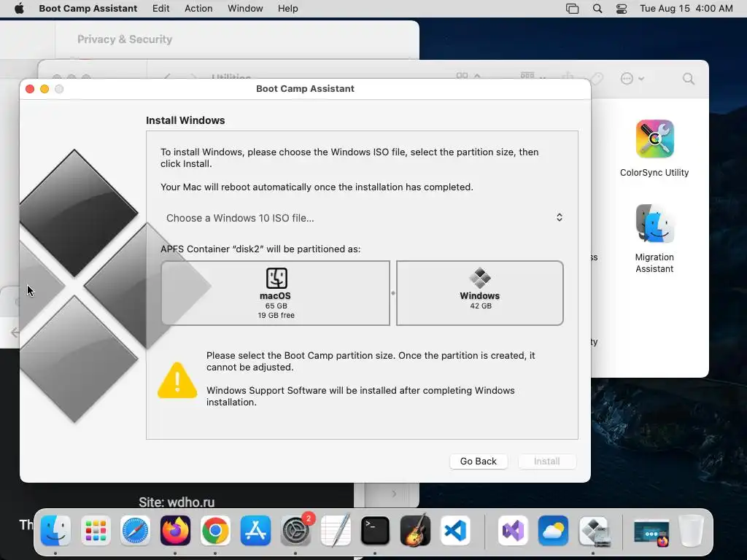Open Launchpad in the Dock
This screenshot has width=747, height=560.
(96, 531)
